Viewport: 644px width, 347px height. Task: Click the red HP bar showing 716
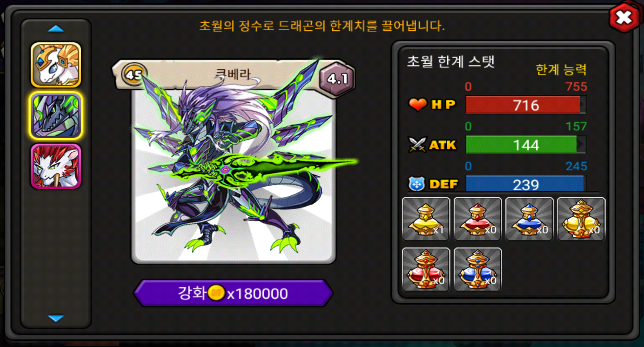[x=526, y=105]
